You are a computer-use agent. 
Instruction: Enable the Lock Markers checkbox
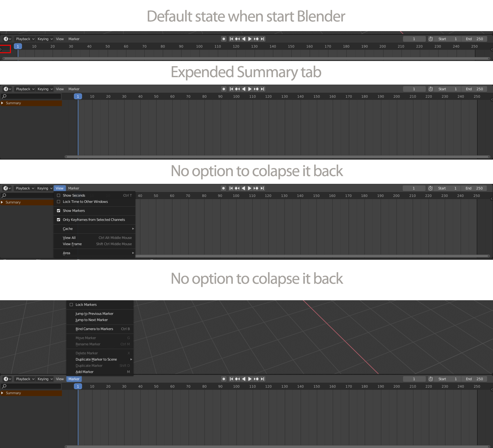pos(71,305)
